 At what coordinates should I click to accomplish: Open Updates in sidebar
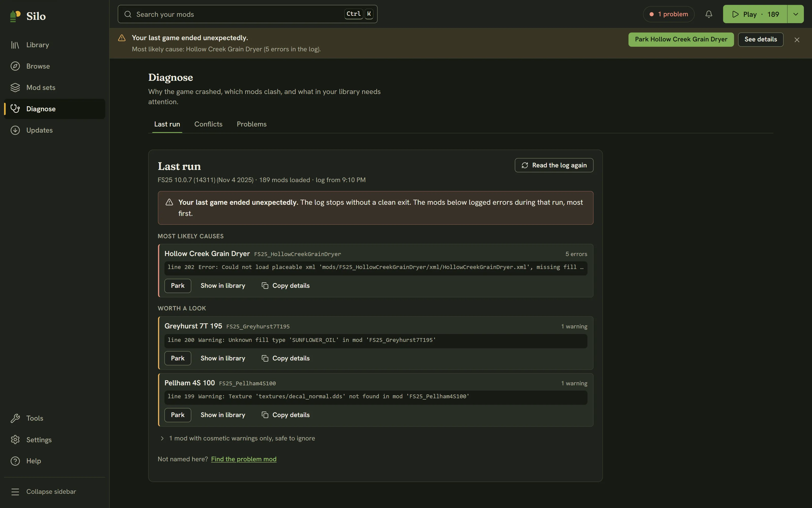[54, 130]
